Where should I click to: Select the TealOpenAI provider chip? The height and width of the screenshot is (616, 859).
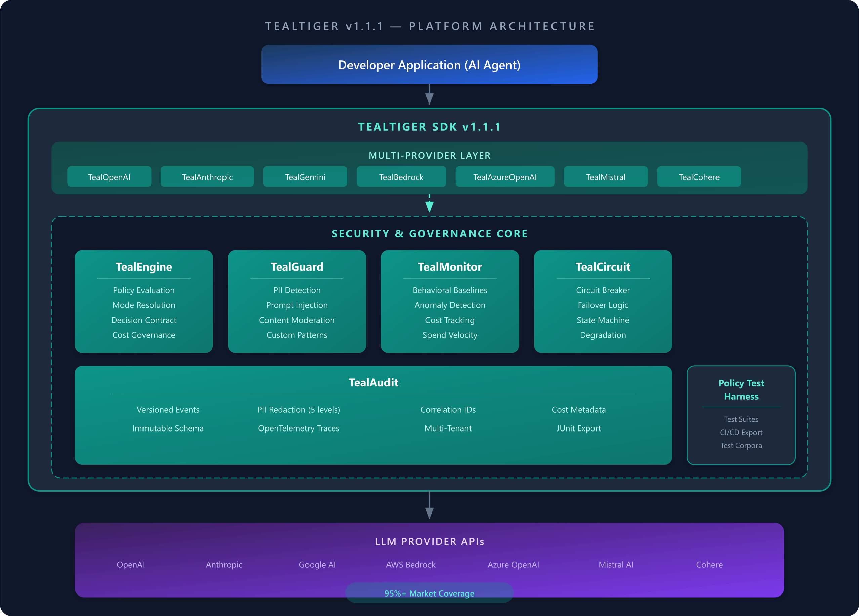(x=109, y=177)
